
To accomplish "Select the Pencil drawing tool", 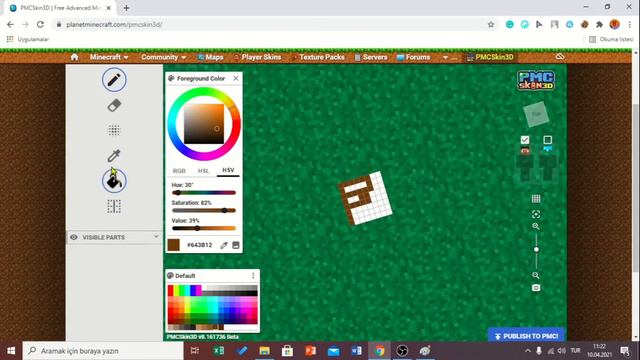I will coord(114,80).
